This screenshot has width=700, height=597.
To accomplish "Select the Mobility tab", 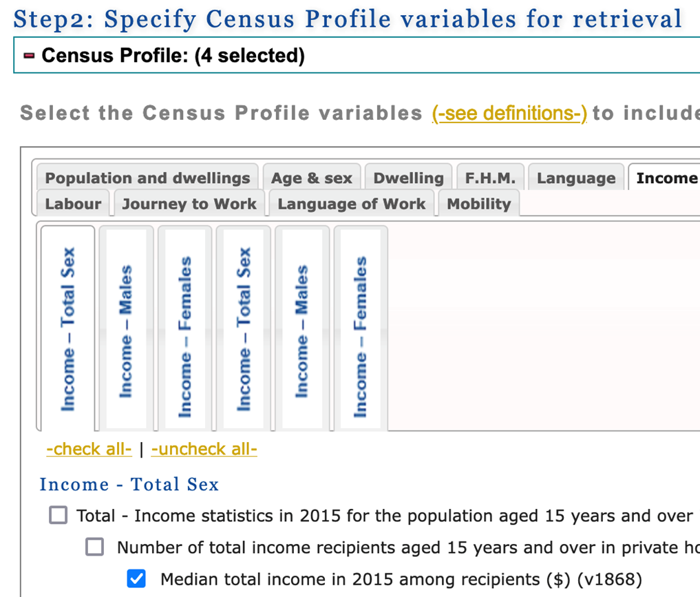I will point(478,204).
